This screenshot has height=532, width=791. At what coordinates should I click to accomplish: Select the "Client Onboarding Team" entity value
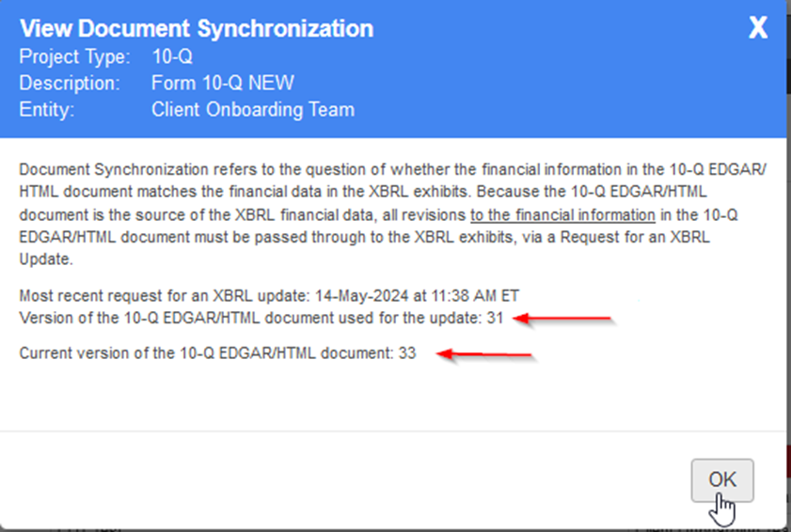(253, 110)
